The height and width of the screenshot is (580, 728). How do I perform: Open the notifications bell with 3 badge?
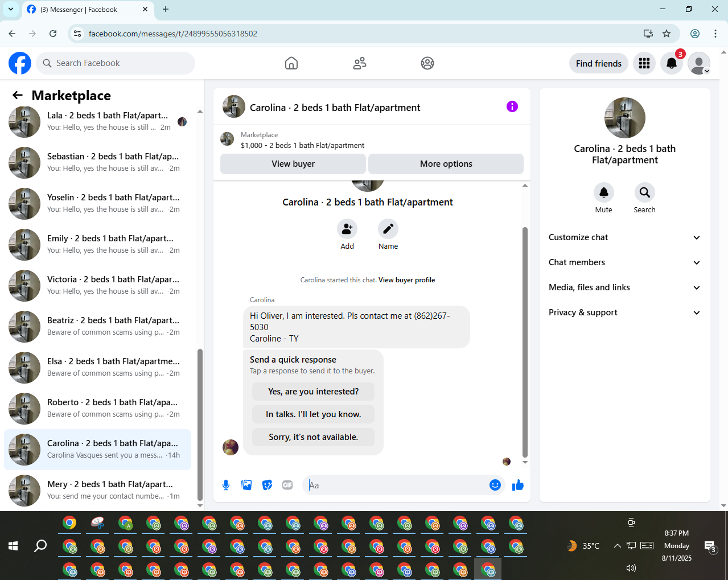pos(672,63)
